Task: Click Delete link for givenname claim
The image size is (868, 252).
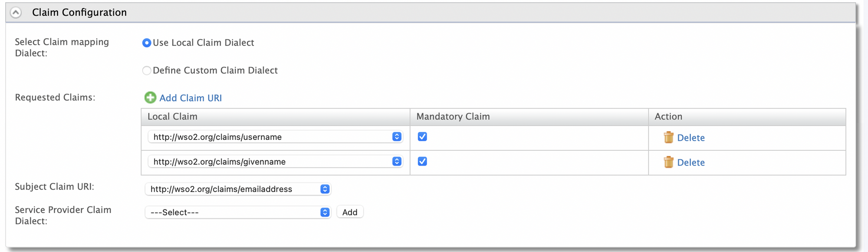Action: pyautogui.click(x=691, y=162)
